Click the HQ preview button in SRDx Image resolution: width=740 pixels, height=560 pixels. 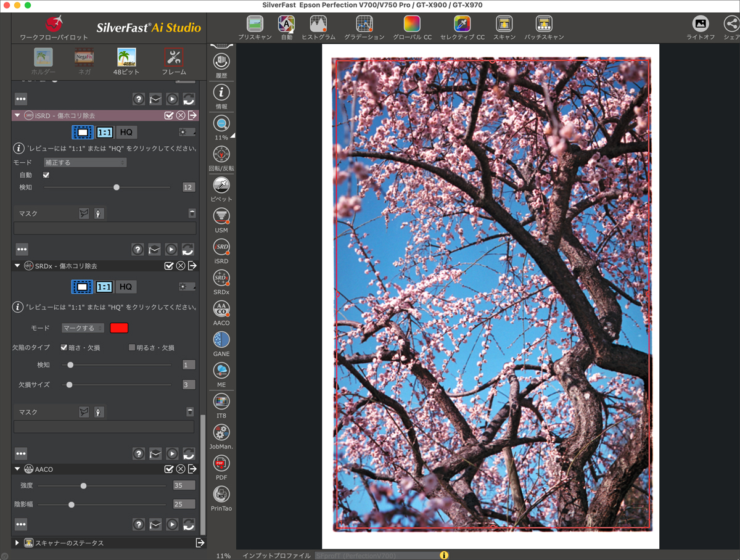point(126,287)
